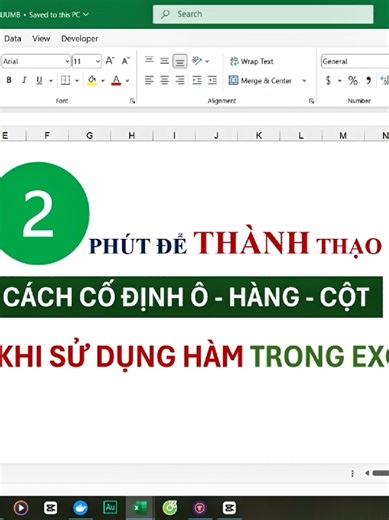389x520 pixels.
Task: Open the blue whale app in taskbar
Action: tap(80, 508)
